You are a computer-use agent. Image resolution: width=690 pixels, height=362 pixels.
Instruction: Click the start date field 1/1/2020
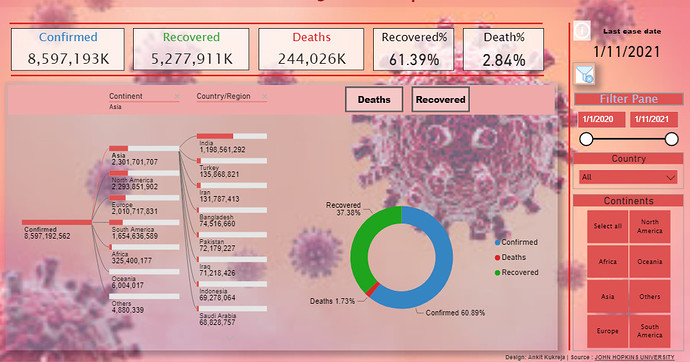click(x=601, y=119)
